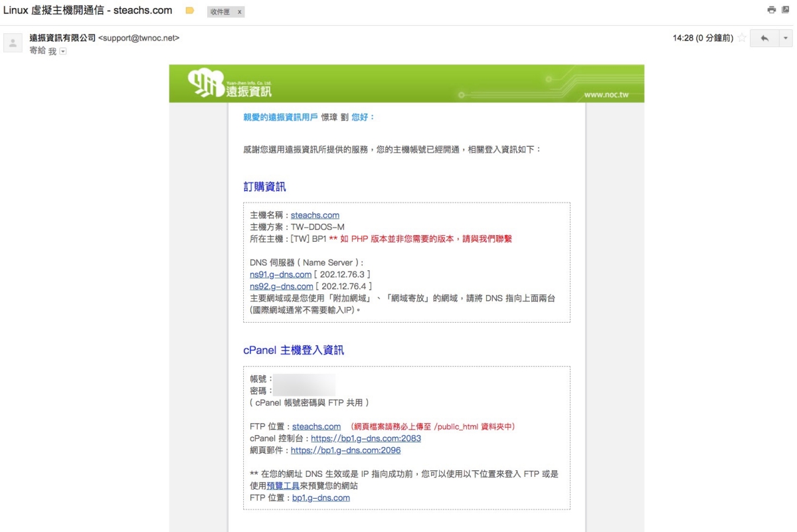This screenshot has width=797, height=532.
Task: Reply using the arrow button
Action: click(x=764, y=39)
